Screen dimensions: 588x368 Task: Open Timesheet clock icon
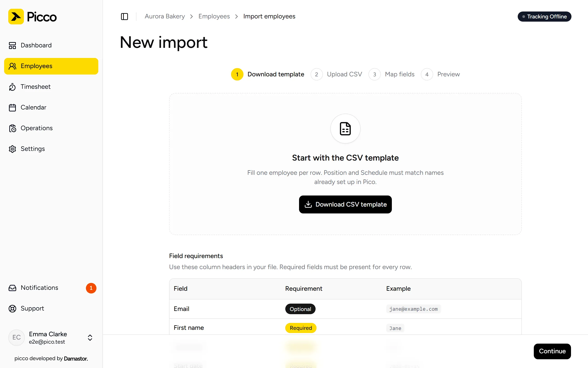tap(12, 87)
